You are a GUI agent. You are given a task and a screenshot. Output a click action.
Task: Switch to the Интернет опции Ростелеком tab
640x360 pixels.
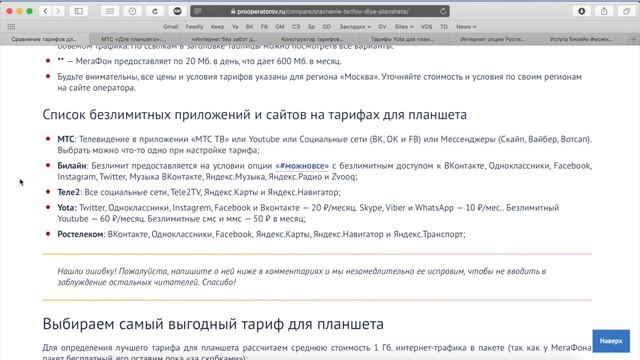tap(492, 39)
